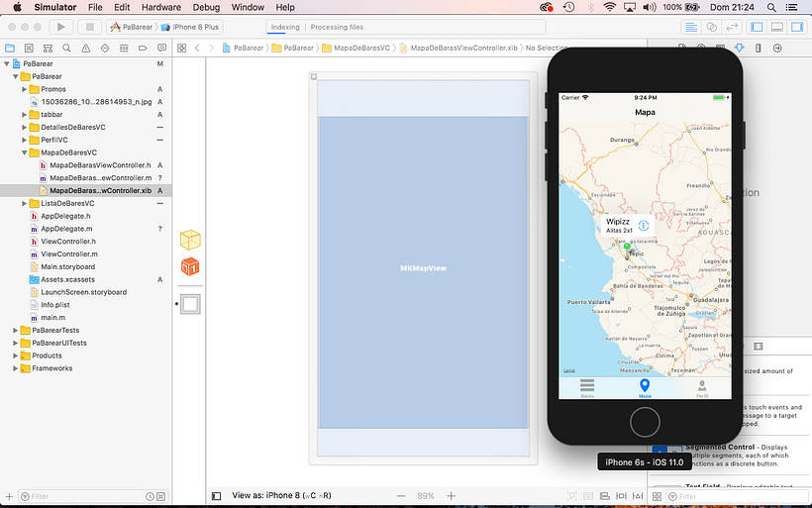
Task: Open the Symbol navigator hierarchy icon
Action: tap(48, 49)
